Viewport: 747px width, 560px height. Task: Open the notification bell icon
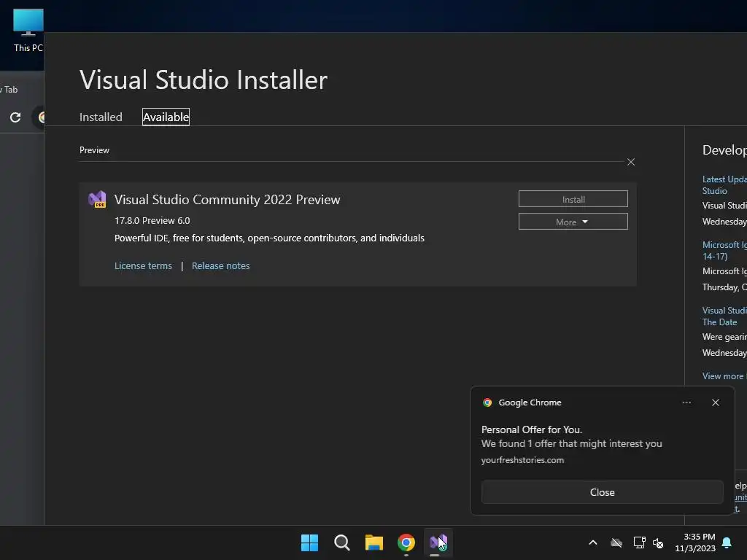point(727,542)
